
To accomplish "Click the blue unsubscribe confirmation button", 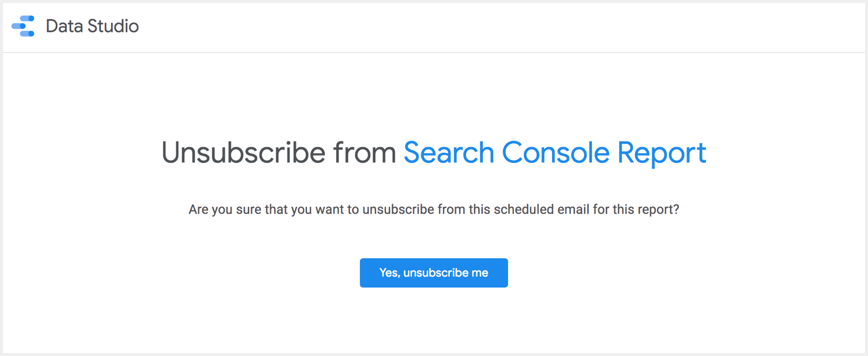I will click(x=434, y=273).
